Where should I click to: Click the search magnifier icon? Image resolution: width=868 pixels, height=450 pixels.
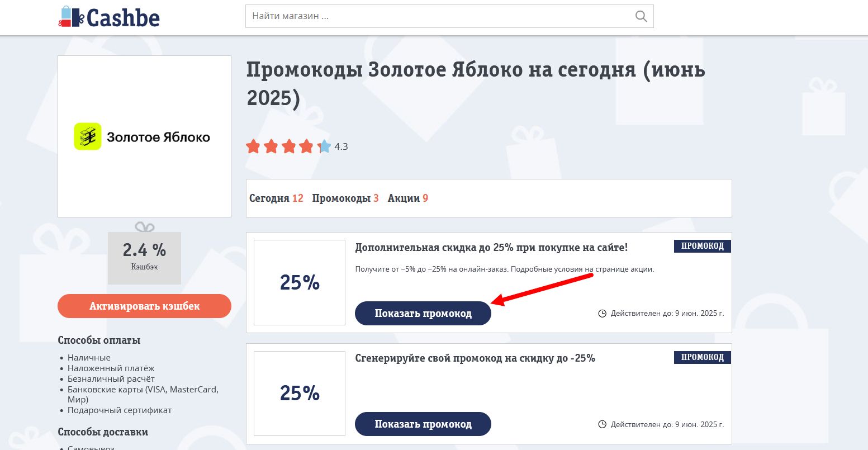point(641,16)
